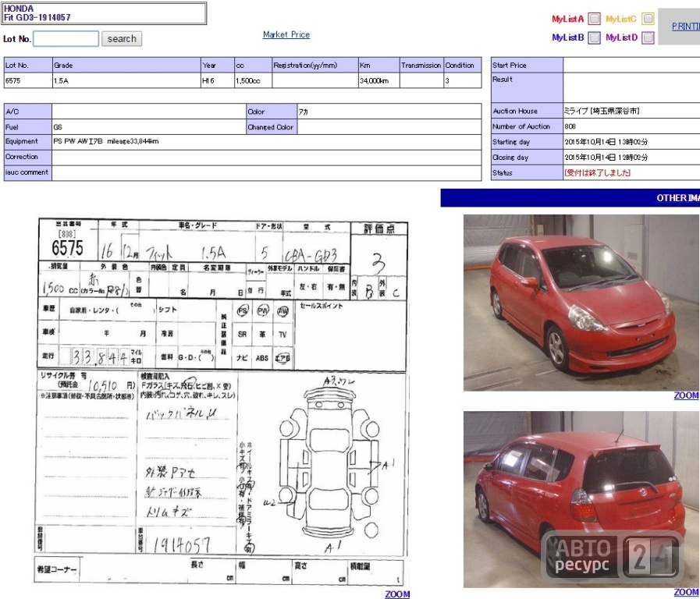Image resolution: width=700 pixels, height=599 pixels.
Task: Click the A/C label cell
Action: click(x=27, y=112)
